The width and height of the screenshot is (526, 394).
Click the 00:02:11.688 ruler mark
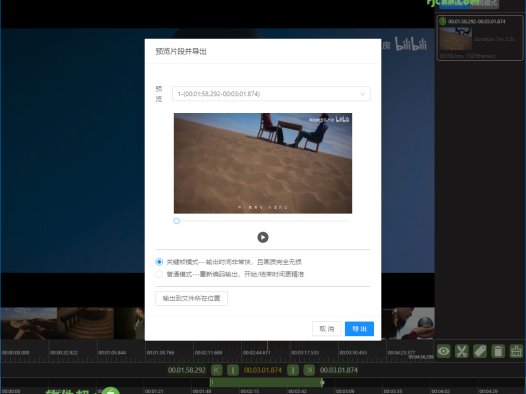(208, 353)
